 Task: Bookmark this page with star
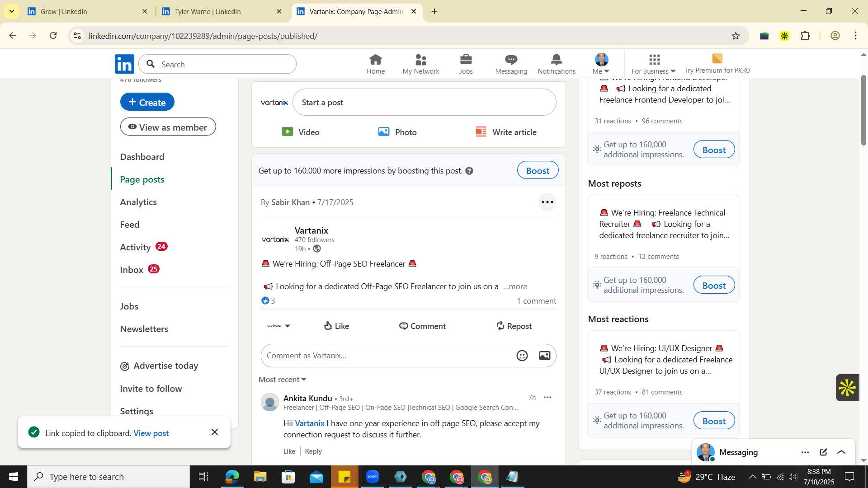pos(736,36)
